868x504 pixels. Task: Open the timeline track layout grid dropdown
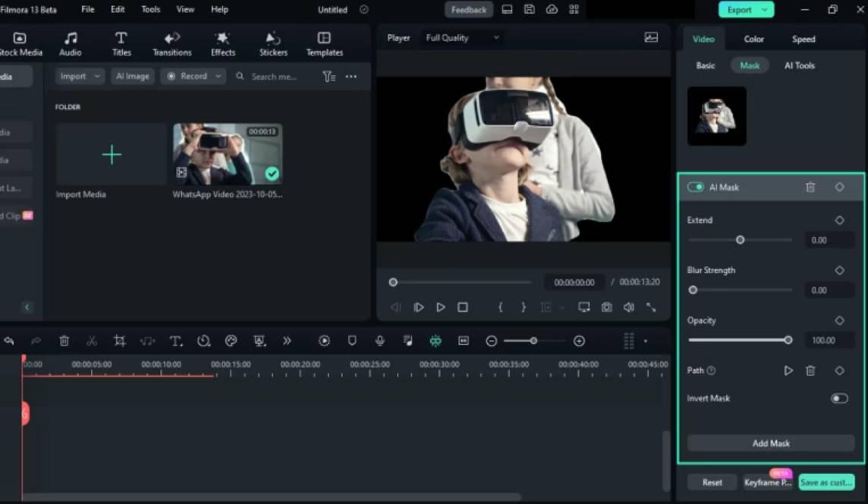tap(634, 341)
